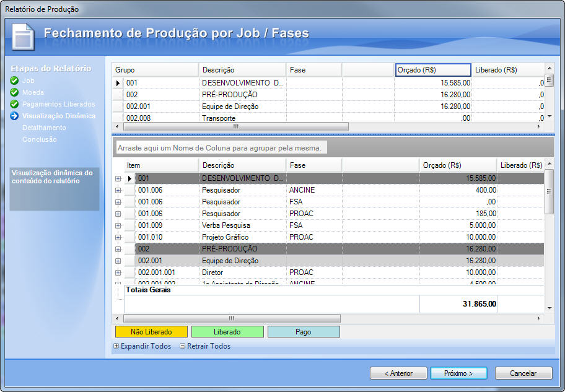Image resolution: width=565 pixels, height=392 pixels.
Task: Select the Detalhamento step in sidebar
Action: pyautogui.click(x=44, y=128)
